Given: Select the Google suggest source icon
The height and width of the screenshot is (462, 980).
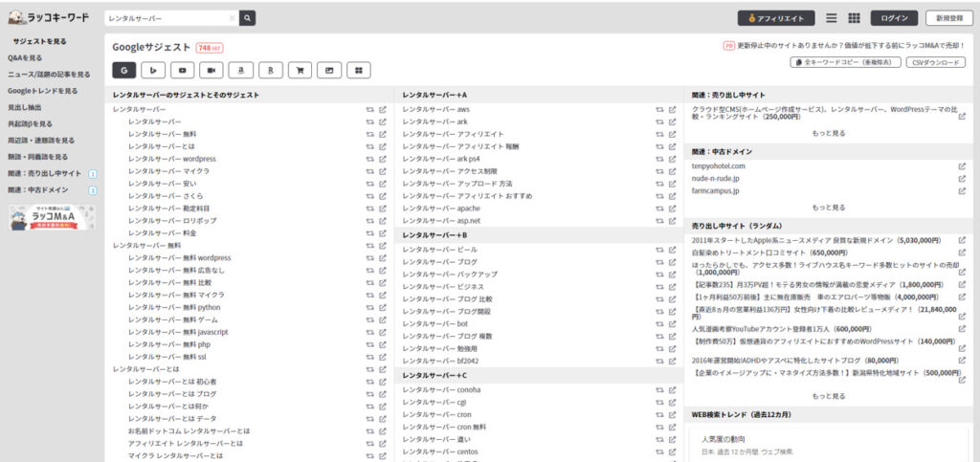Looking at the screenshot, I should pos(124,71).
